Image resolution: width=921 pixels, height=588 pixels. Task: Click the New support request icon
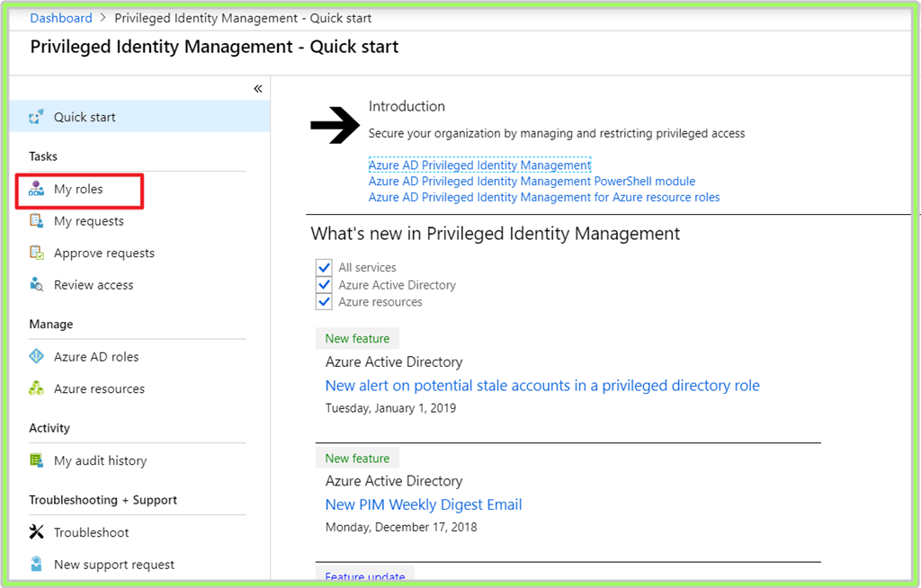click(36, 565)
